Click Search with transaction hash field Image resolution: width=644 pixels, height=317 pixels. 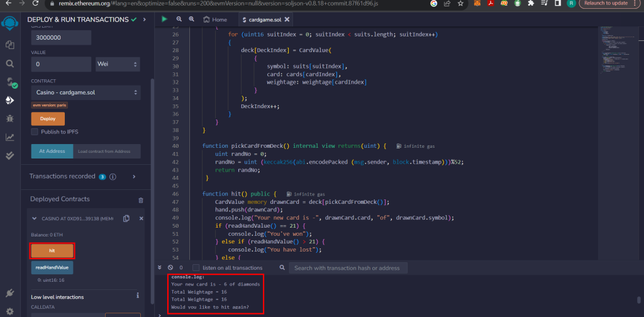coord(348,268)
